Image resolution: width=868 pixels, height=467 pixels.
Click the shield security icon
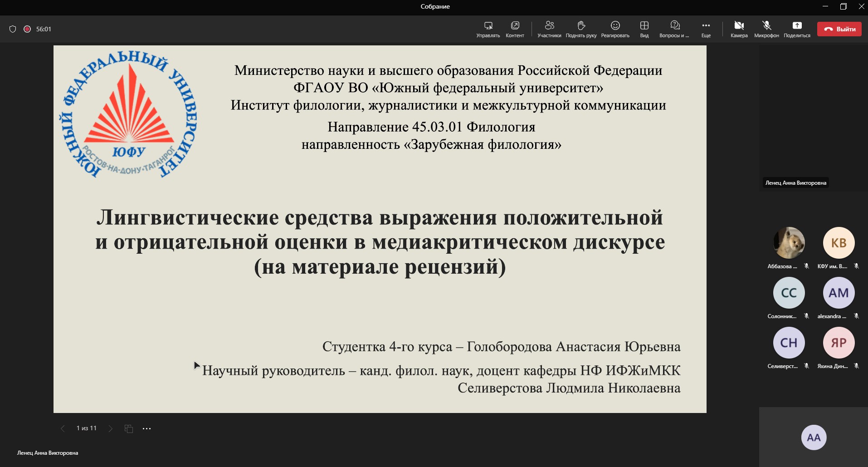[13, 29]
